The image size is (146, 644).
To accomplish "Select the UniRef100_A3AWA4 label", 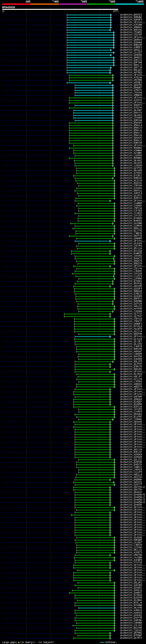I will click(131, 151).
